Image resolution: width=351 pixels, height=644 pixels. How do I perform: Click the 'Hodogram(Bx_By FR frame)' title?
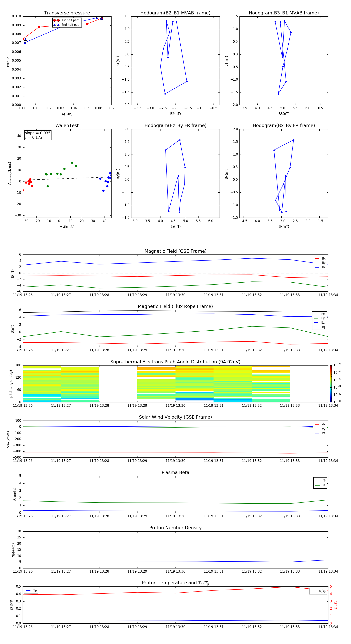(284, 125)
